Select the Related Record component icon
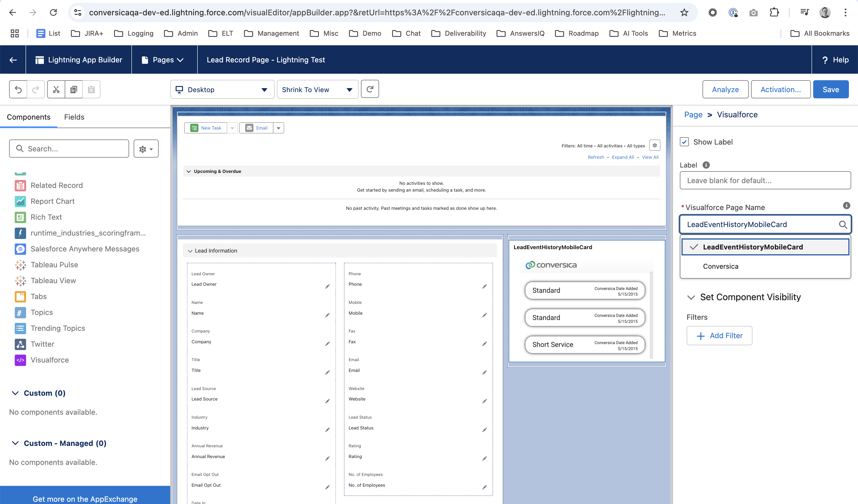 20,185
